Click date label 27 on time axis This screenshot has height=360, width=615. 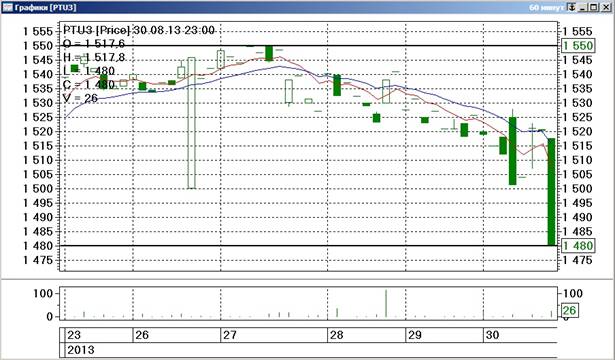tap(230, 335)
